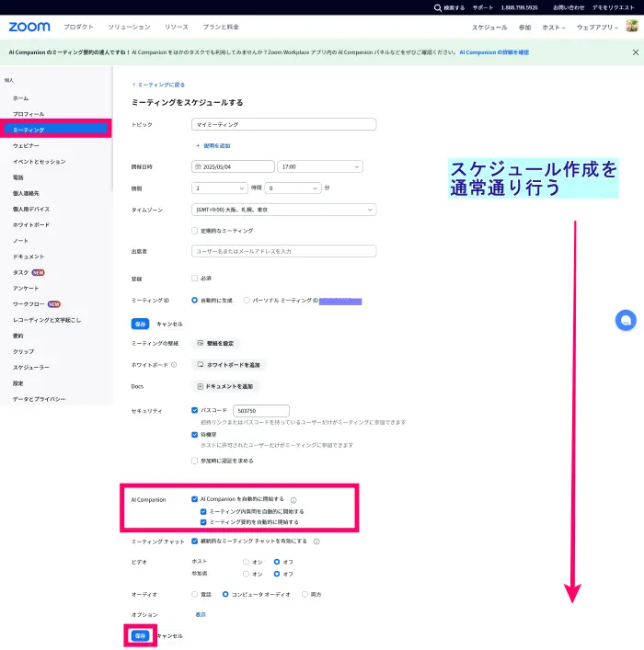The width and height of the screenshot is (644, 650).
Task: Toggle 定期的なミーティング checkbox
Action: click(x=195, y=231)
